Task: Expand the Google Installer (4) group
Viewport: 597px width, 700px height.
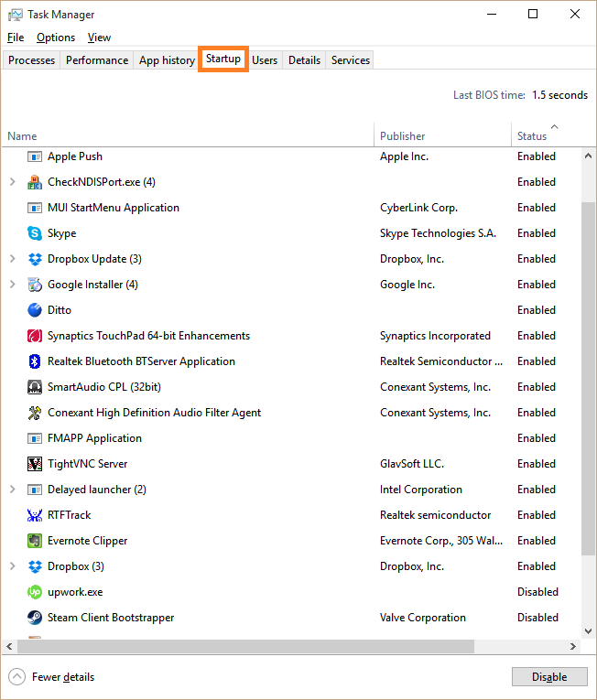Action: point(13,285)
